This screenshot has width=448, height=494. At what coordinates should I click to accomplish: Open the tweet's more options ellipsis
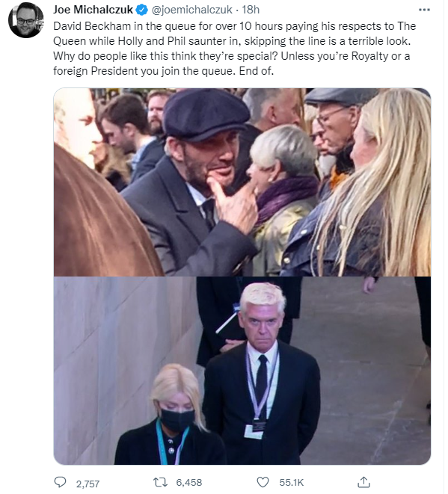click(x=424, y=10)
